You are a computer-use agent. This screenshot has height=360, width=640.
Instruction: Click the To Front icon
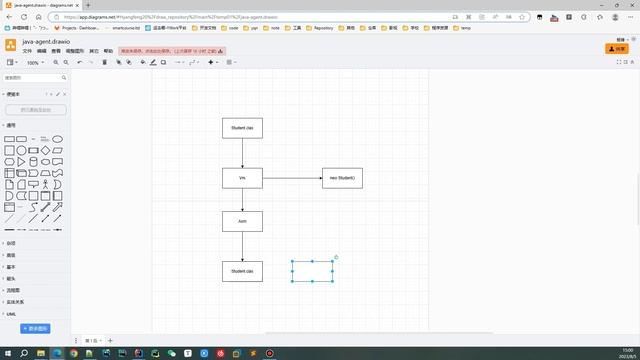point(118,62)
